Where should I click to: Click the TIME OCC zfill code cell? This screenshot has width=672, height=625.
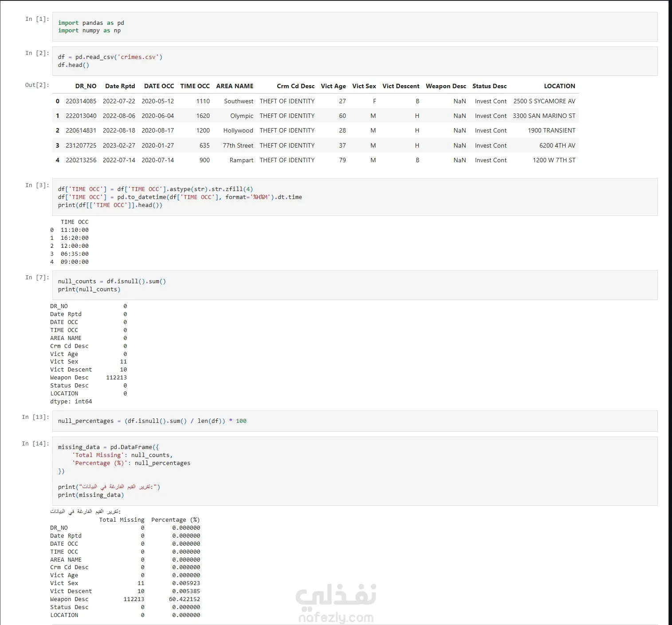355,197
